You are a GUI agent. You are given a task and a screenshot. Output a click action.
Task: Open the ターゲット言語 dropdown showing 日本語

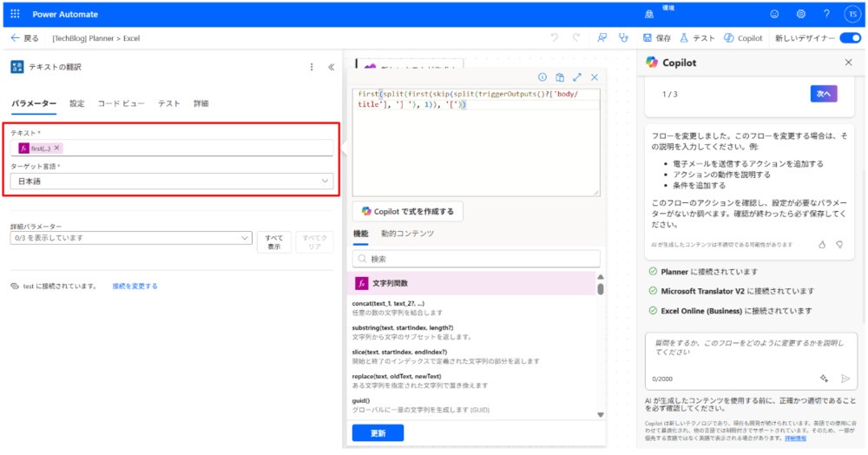(x=172, y=181)
